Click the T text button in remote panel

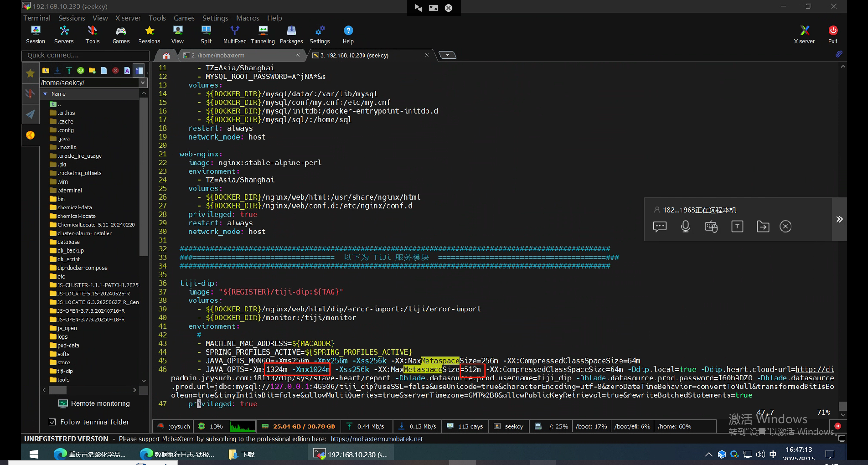pyautogui.click(x=737, y=226)
